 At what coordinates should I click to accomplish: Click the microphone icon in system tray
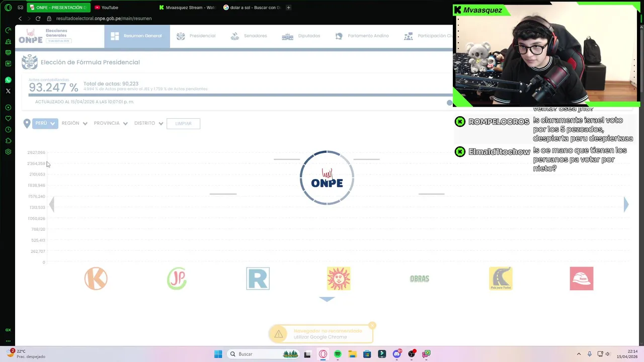click(589, 354)
